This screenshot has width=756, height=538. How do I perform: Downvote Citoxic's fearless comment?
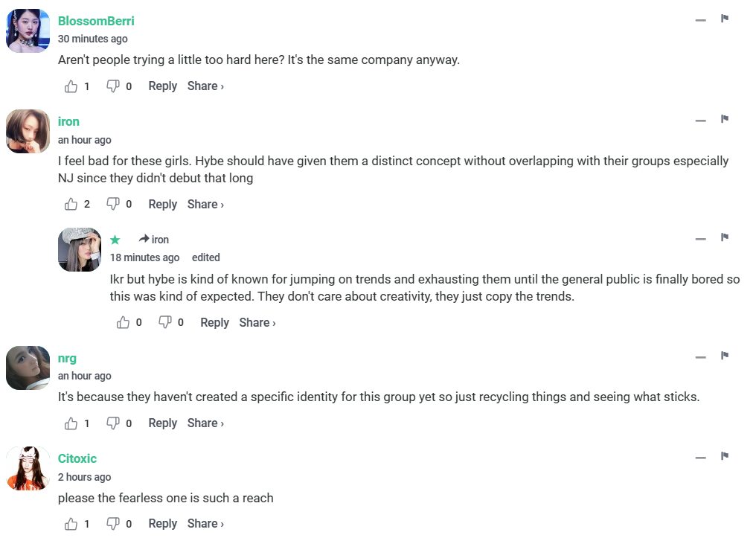click(113, 524)
